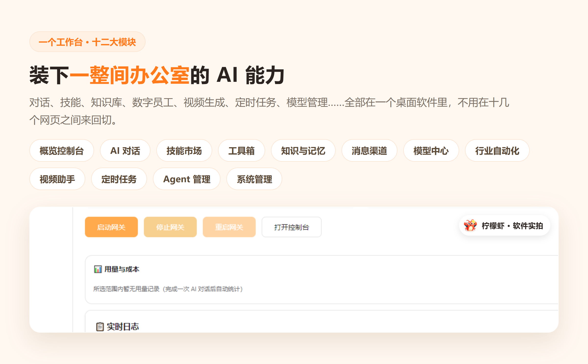Open the console via 打开控制台
Viewport: 588px width, 364px height.
(x=292, y=227)
